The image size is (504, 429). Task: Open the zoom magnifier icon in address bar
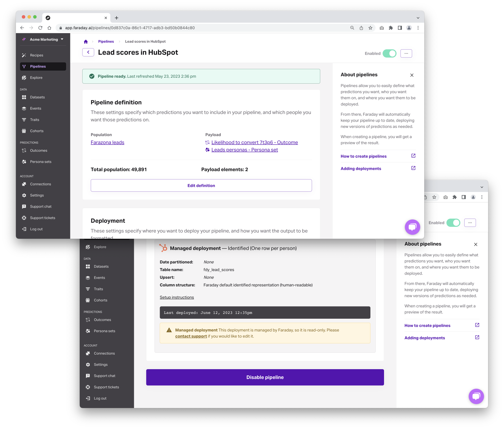point(352,28)
